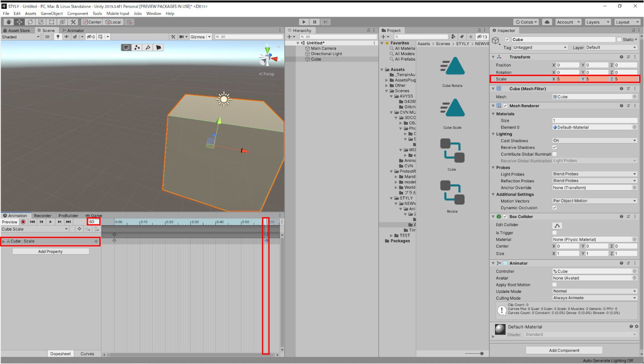Viewport: 644px width, 364px height.
Task: Select the Move tool in toolbar
Action: pyautogui.click(x=19, y=22)
